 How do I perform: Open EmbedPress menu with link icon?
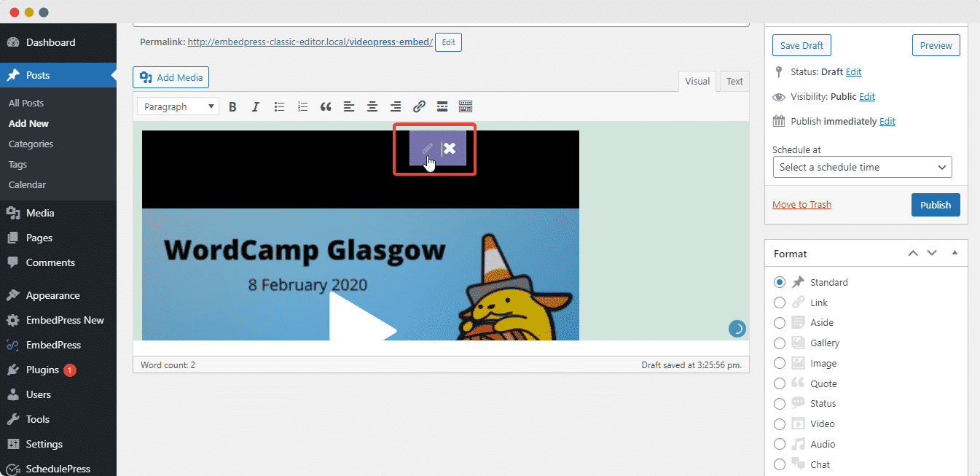[x=58, y=345]
